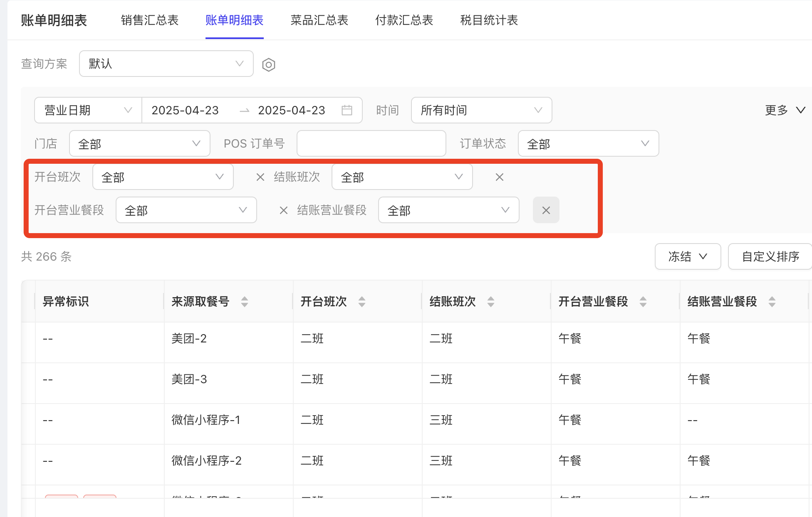Image resolution: width=812 pixels, height=517 pixels.
Task: Sort by 结账班次 column
Action: [491, 302]
